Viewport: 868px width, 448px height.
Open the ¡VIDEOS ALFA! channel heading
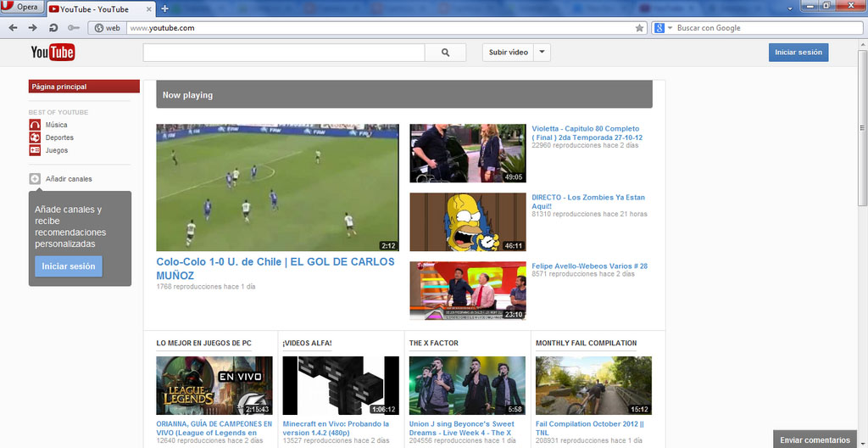[307, 343]
